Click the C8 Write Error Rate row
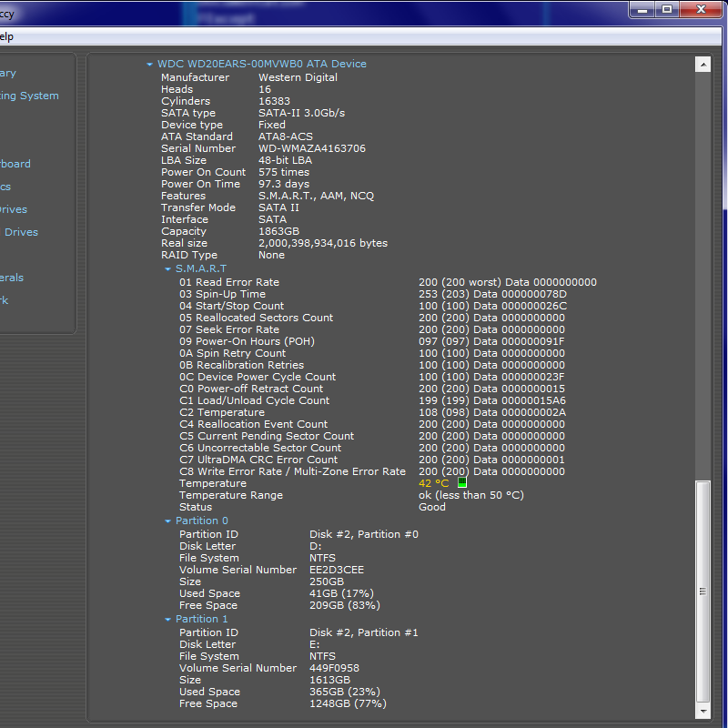 (372, 471)
